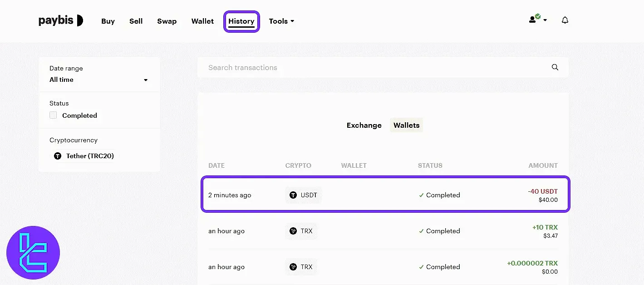Click the USDT coin icon in the first row
644x285 pixels.
(293, 195)
